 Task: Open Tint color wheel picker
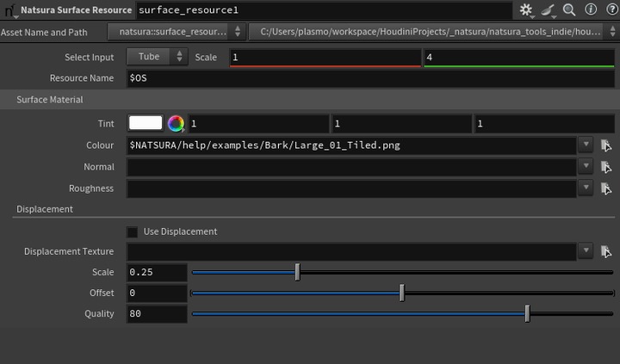click(177, 124)
